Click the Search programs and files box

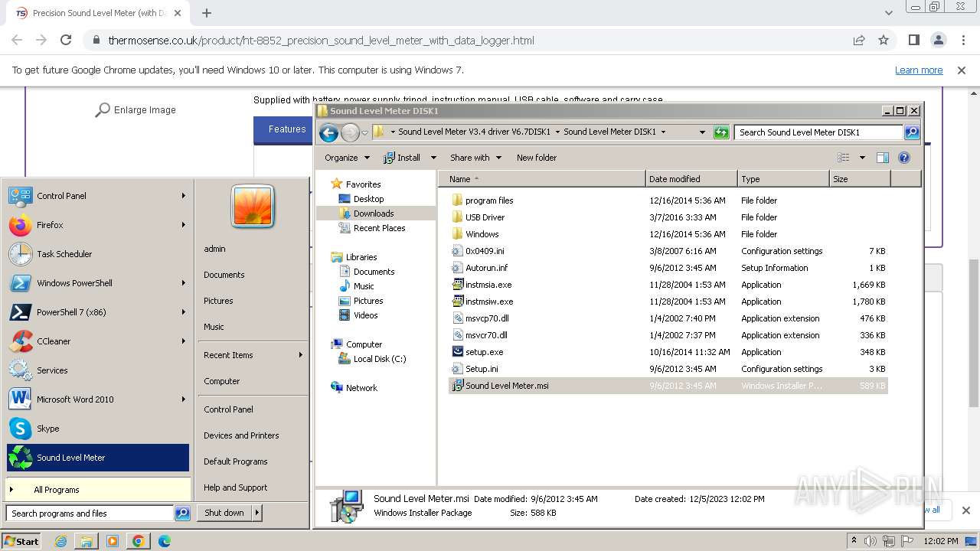point(90,514)
